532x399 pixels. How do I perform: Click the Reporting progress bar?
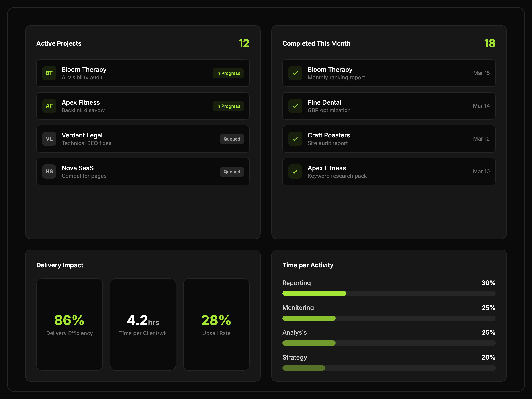coord(389,293)
